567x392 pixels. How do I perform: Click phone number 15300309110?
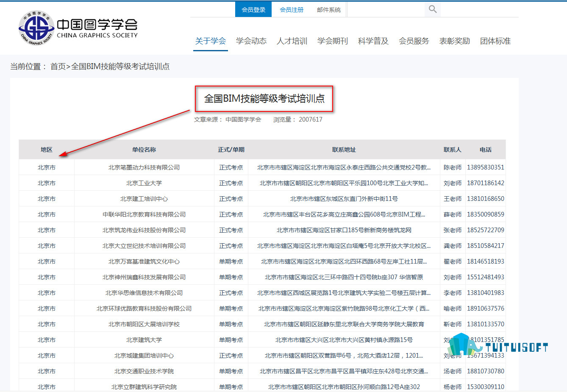tap(486, 387)
